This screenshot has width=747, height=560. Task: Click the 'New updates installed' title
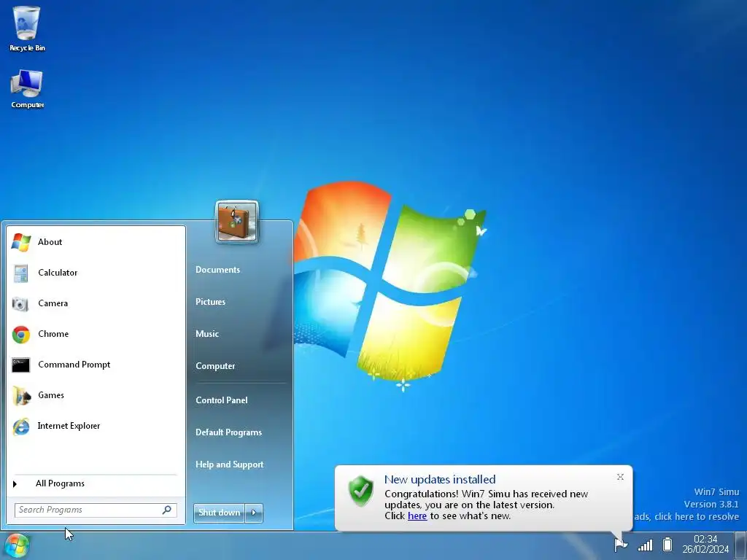pyautogui.click(x=440, y=480)
